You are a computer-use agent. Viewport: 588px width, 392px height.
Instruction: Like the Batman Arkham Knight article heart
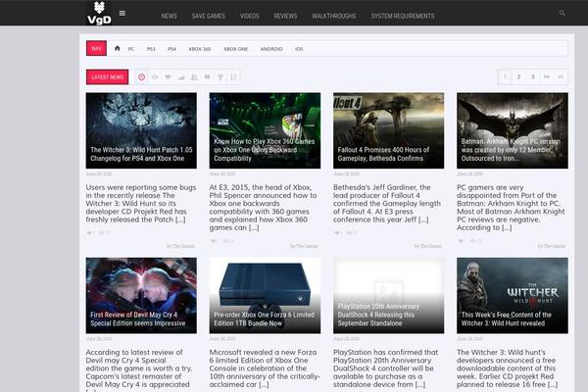[461, 241]
